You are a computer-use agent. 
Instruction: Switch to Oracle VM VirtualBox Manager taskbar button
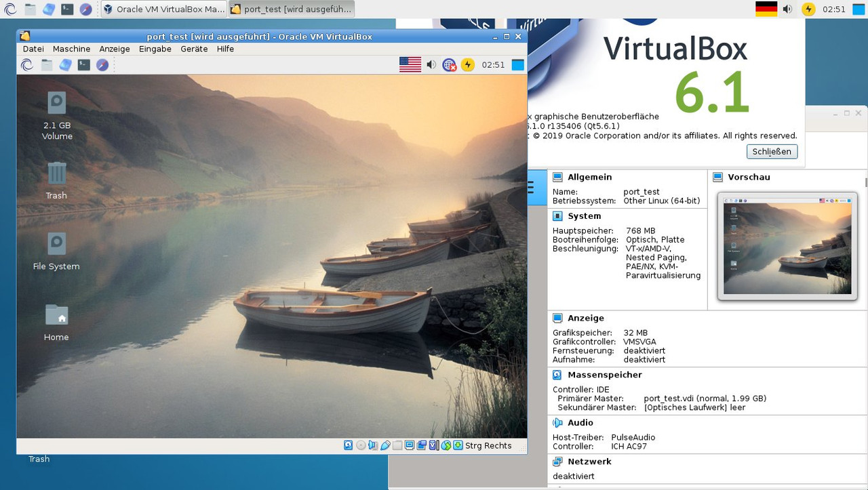[163, 9]
